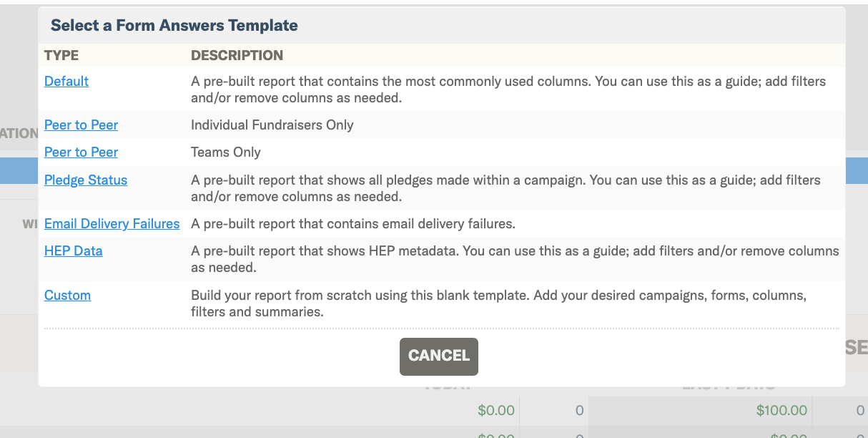Click the Build your report from scratch description
Image resolution: width=868 pixels, height=438 pixels.
(499, 303)
